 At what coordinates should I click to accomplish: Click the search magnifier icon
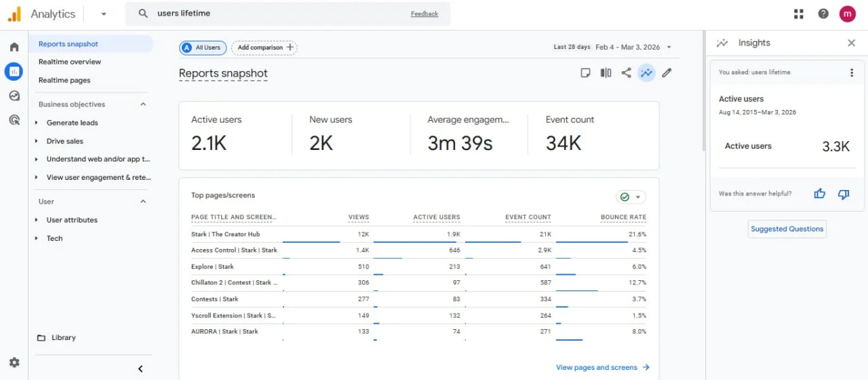(143, 14)
